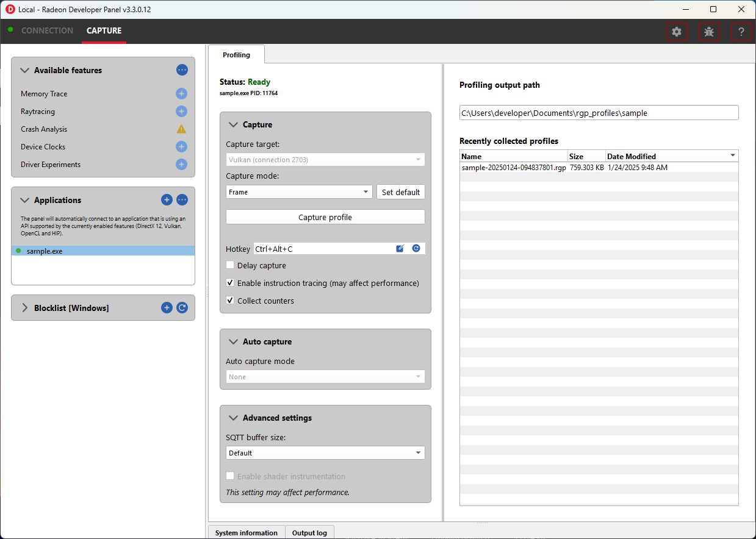Refresh the Blocklist with reload icon
Viewport: 756px width, 539px height.
[182, 308]
